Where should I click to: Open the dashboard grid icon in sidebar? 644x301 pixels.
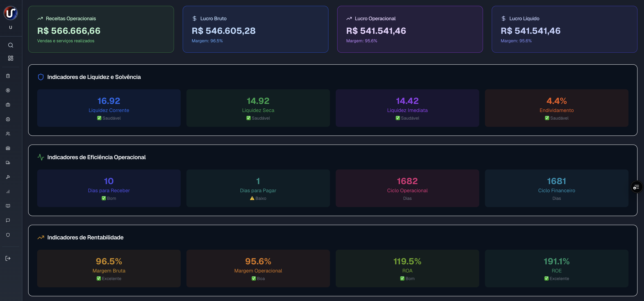(10, 58)
